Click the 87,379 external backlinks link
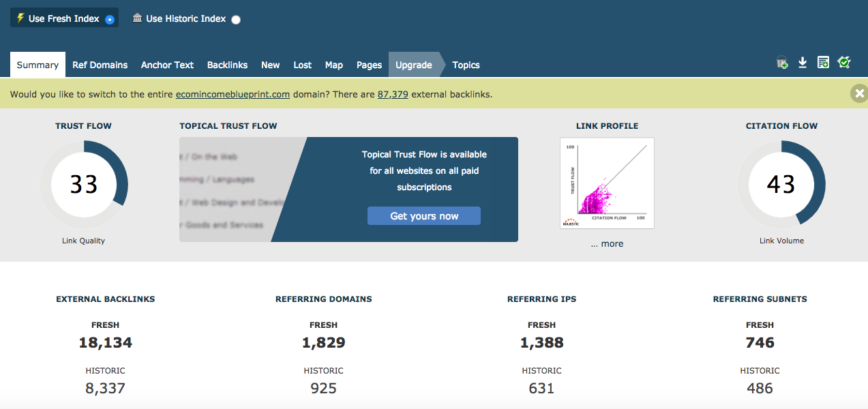The image size is (868, 409). click(393, 94)
